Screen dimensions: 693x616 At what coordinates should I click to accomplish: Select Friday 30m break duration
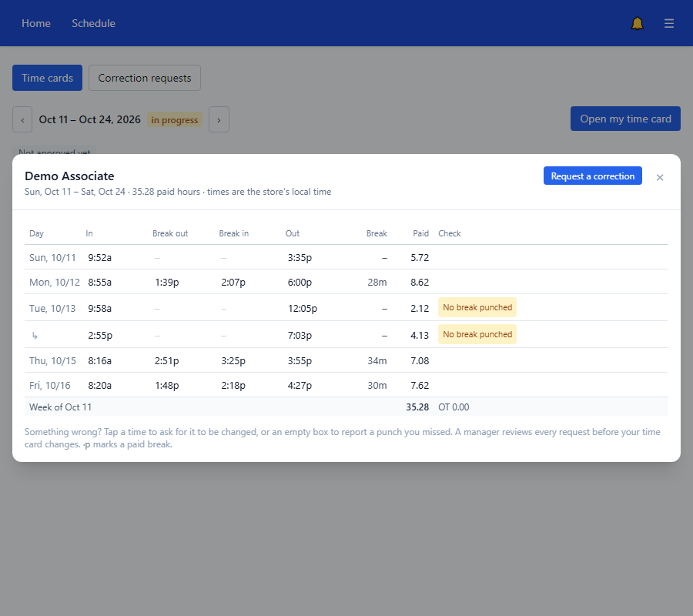click(x=377, y=386)
